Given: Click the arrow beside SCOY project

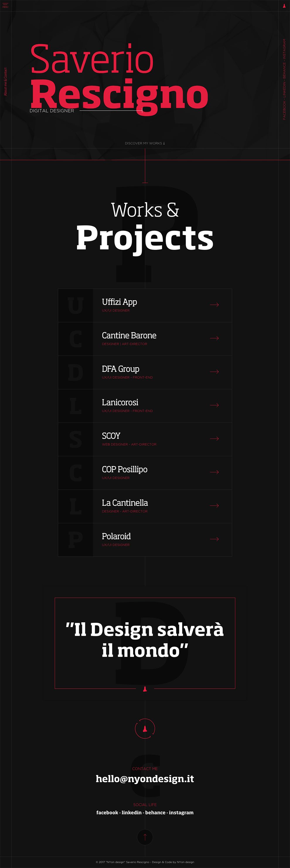Looking at the screenshot, I should [x=214, y=438].
